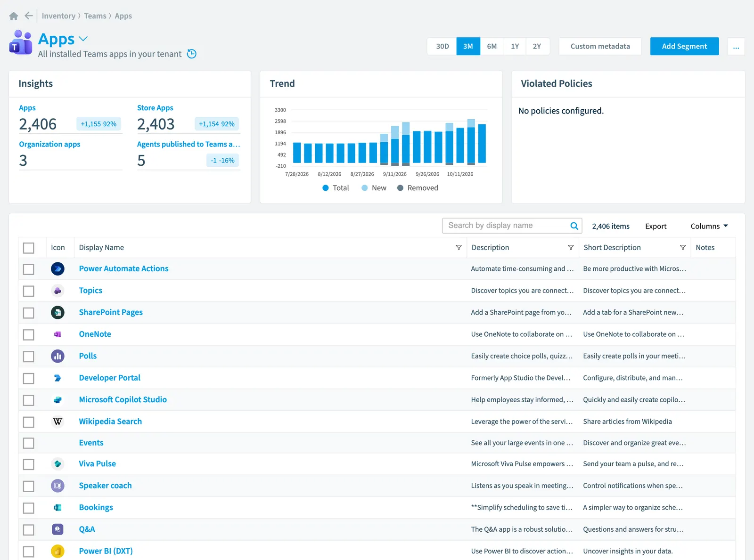This screenshot has width=754, height=560.
Task: Select the 6M time range
Action: (x=492, y=47)
